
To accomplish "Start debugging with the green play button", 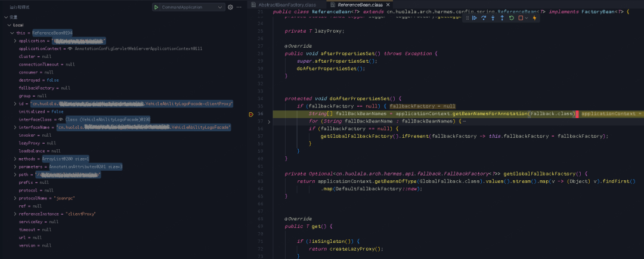I will tap(156, 7).
